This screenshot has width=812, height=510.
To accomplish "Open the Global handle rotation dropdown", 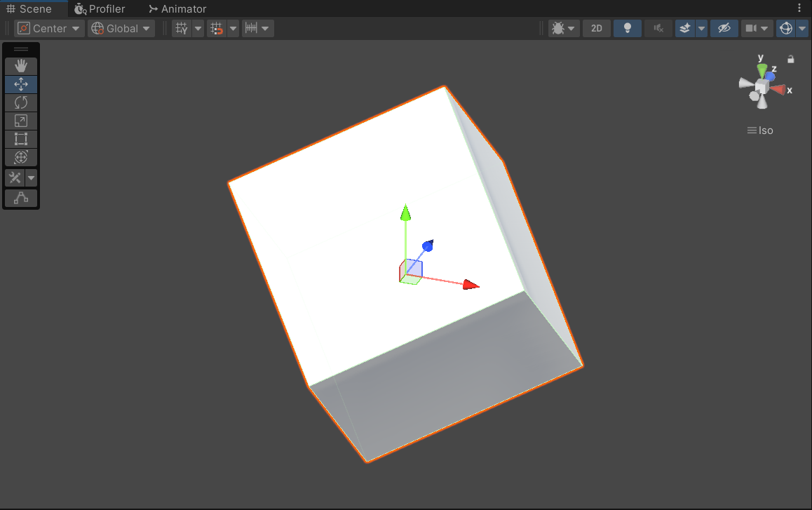I will (121, 29).
